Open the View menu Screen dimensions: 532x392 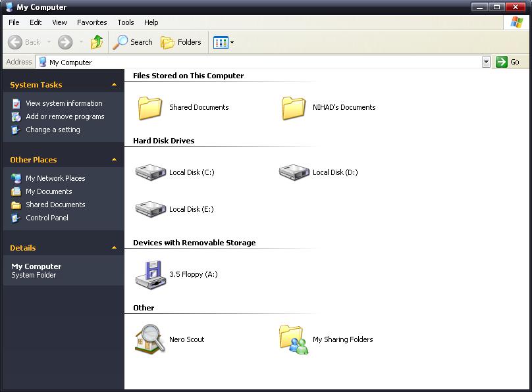(59, 22)
